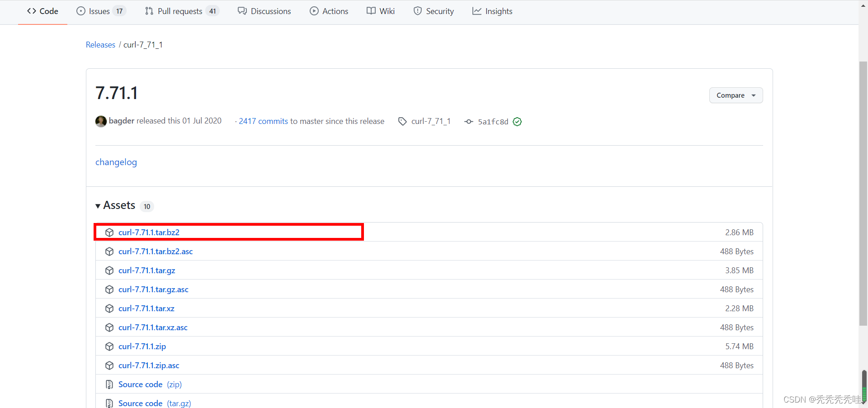Open the Wiki tab

click(x=381, y=11)
